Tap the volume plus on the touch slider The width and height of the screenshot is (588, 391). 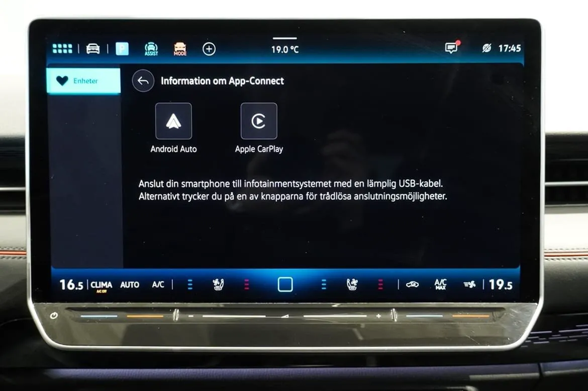click(x=378, y=316)
